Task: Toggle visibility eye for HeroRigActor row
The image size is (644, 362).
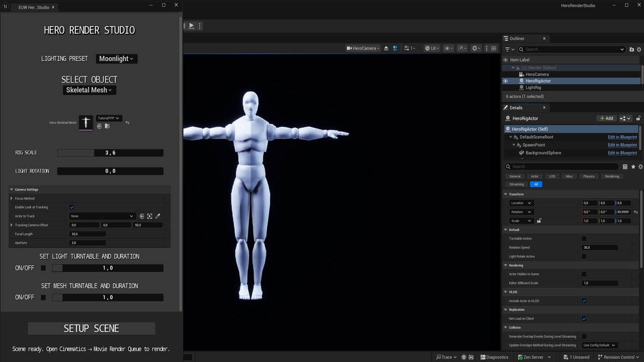Action: pos(506,81)
